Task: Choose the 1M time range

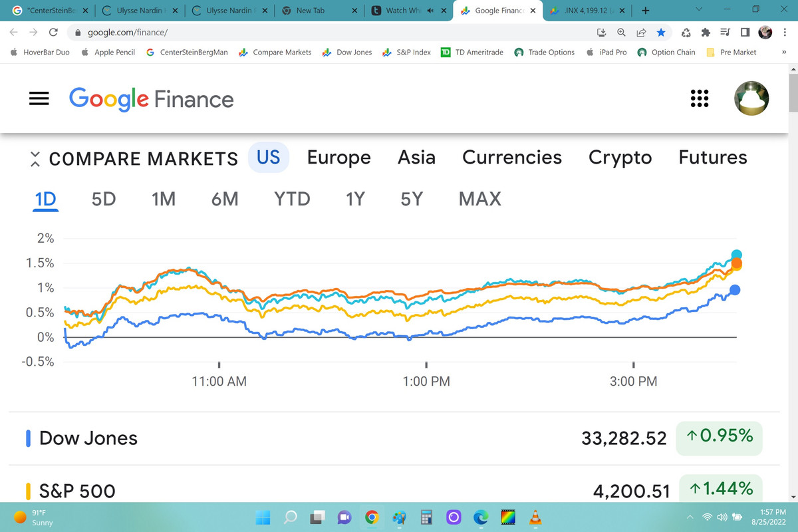Action: pyautogui.click(x=164, y=199)
